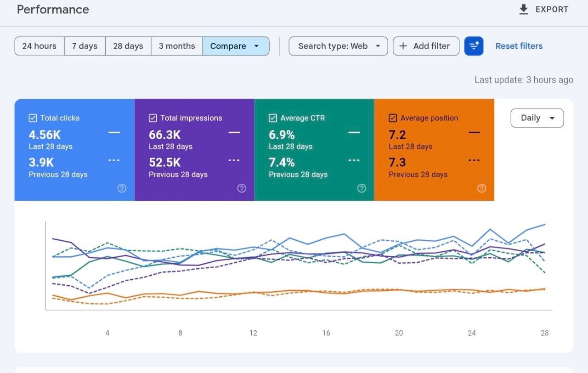Click the Reset filters link
The width and height of the screenshot is (588, 373).
[519, 46]
